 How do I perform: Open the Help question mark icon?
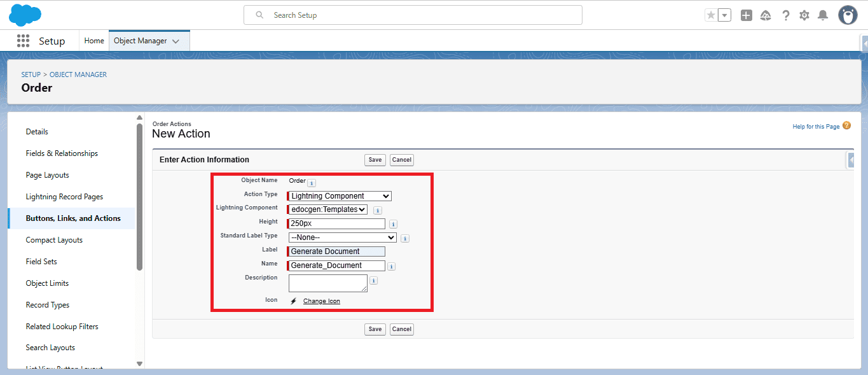pos(786,15)
